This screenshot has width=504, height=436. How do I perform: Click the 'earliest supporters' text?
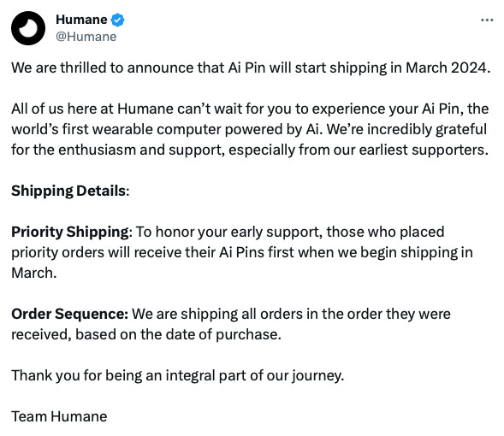click(424, 150)
